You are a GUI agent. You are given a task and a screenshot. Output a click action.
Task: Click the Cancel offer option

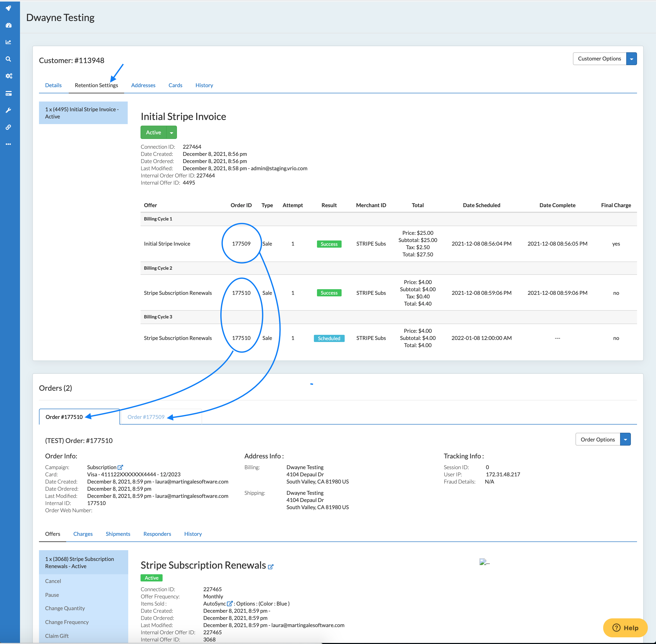pyautogui.click(x=53, y=581)
